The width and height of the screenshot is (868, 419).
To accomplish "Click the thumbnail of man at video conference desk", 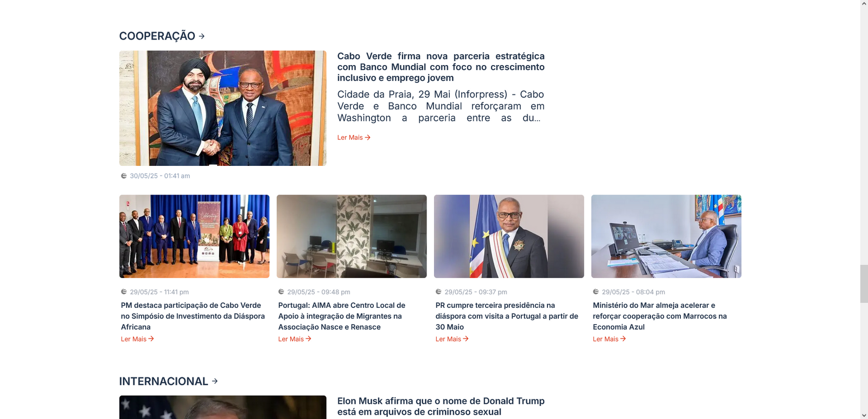I will pyautogui.click(x=666, y=236).
